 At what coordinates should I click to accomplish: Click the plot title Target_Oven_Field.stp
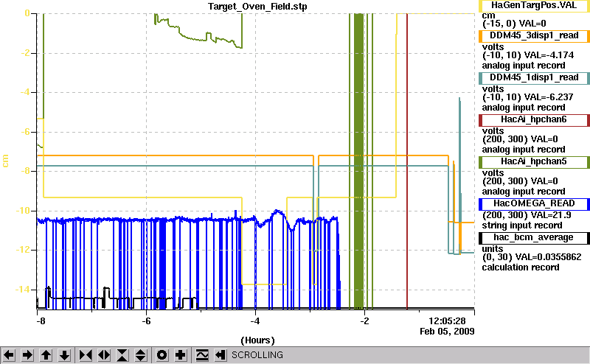(x=257, y=7)
